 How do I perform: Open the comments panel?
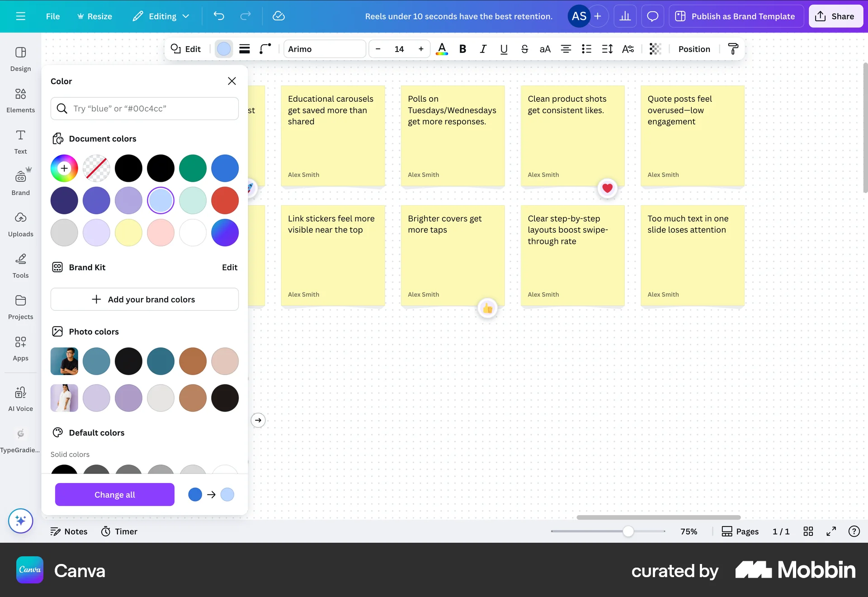(x=652, y=16)
